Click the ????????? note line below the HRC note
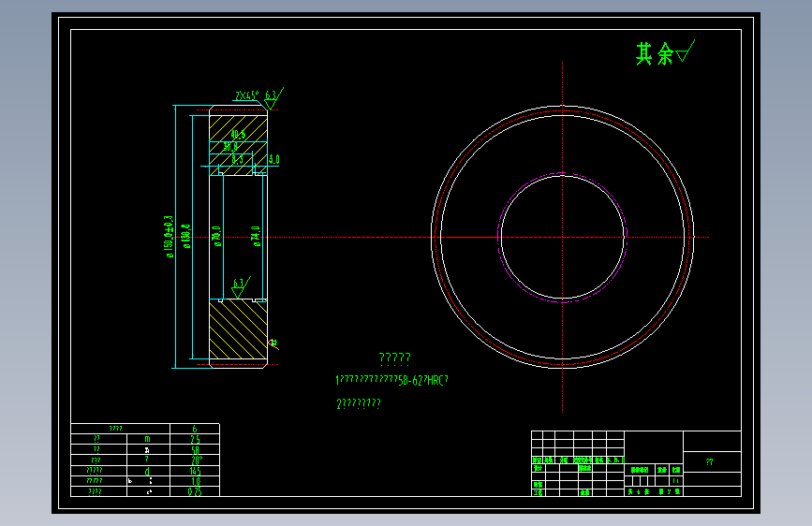Image resolution: width=812 pixels, height=526 pixels. pos(359,403)
